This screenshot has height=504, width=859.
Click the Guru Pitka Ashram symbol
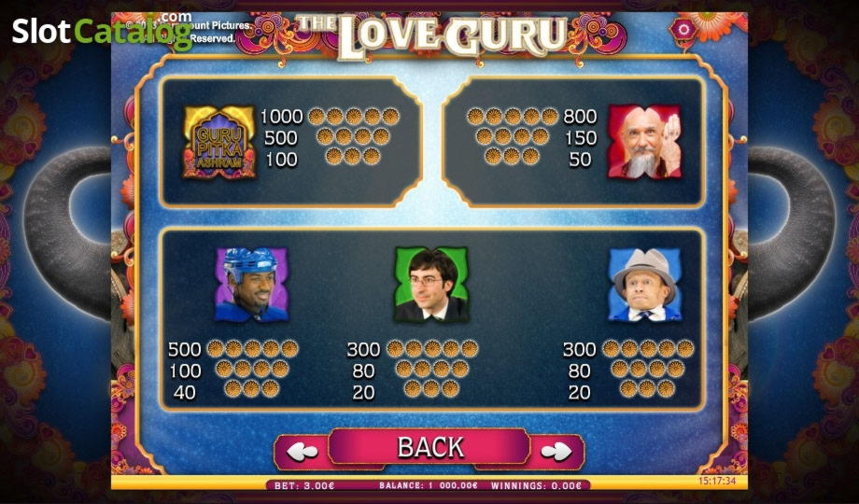coord(219,142)
